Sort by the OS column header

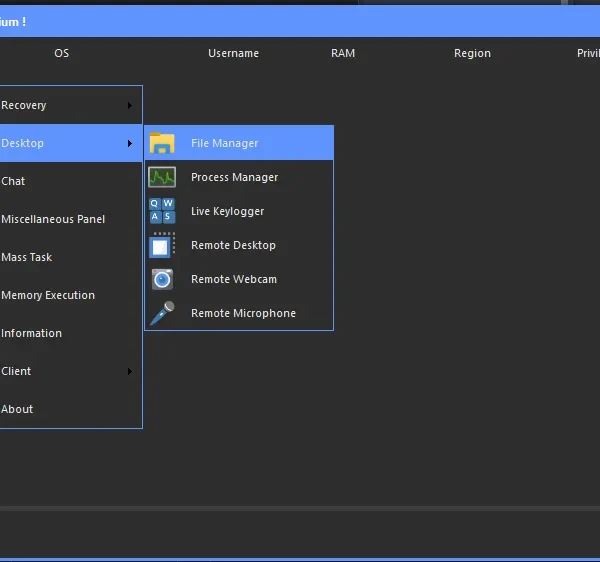[62, 53]
